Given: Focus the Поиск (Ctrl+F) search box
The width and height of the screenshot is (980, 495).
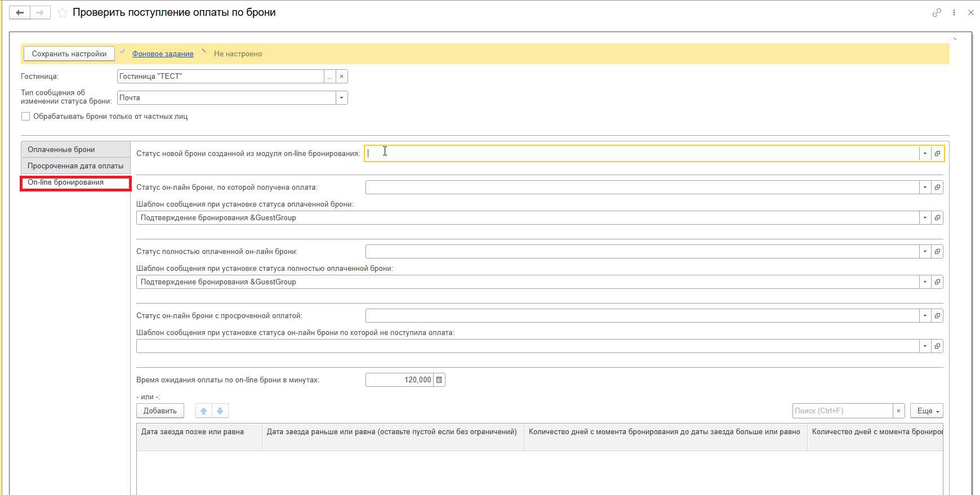Looking at the screenshot, I should 843,411.
